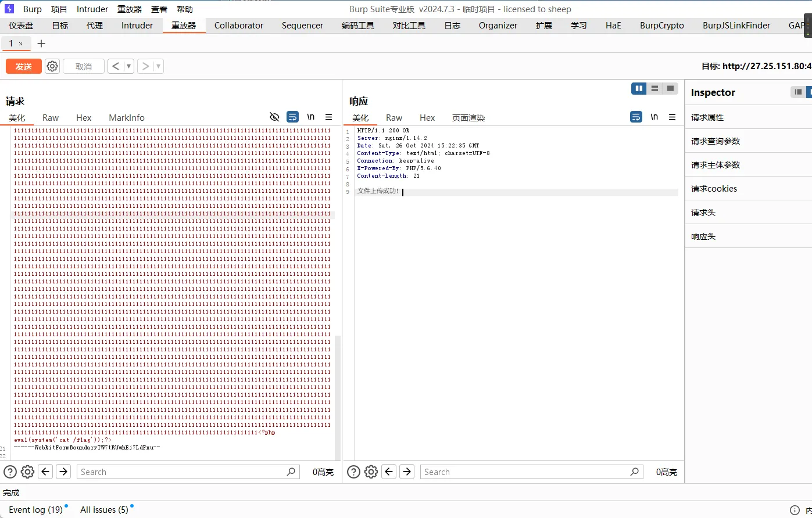Open All issues (5)
Image resolution: width=812 pixels, height=518 pixels.
point(104,510)
